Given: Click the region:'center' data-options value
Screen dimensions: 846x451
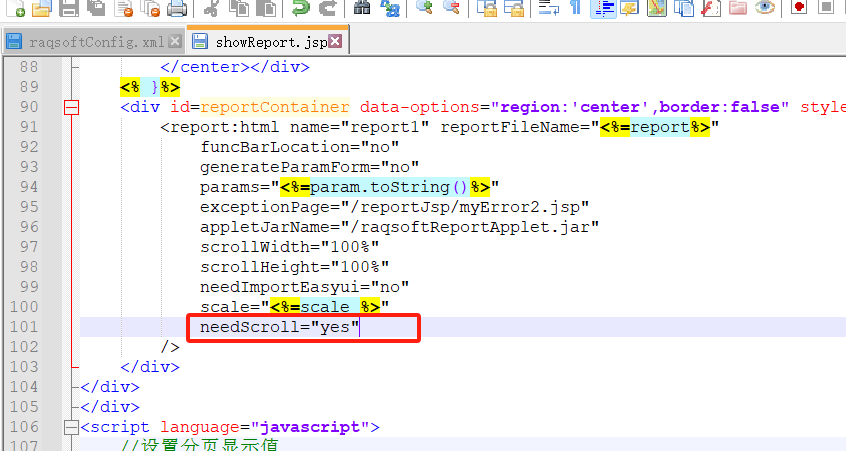Looking at the screenshot, I should [574, 107].
